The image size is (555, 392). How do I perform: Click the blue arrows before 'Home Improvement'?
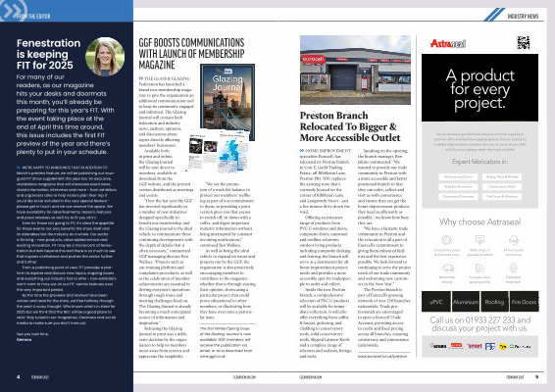click(302, 151)
